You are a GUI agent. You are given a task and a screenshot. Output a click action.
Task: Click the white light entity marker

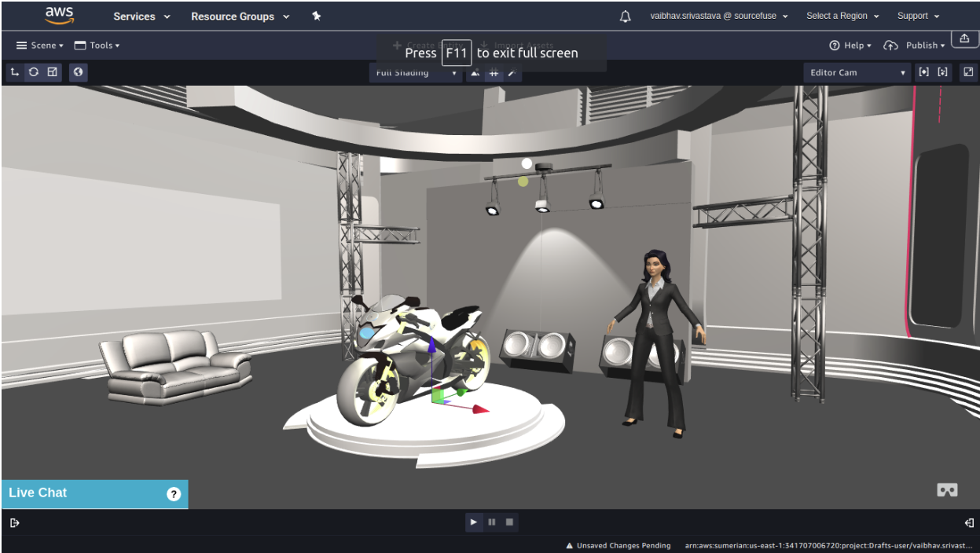click(527, 163)
